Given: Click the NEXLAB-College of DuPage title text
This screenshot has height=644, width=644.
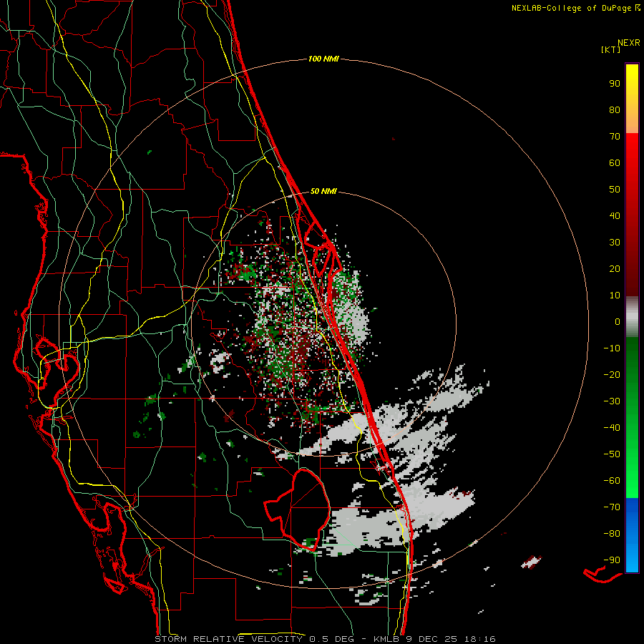Looking at the screenshot, I should click(572, 8).
